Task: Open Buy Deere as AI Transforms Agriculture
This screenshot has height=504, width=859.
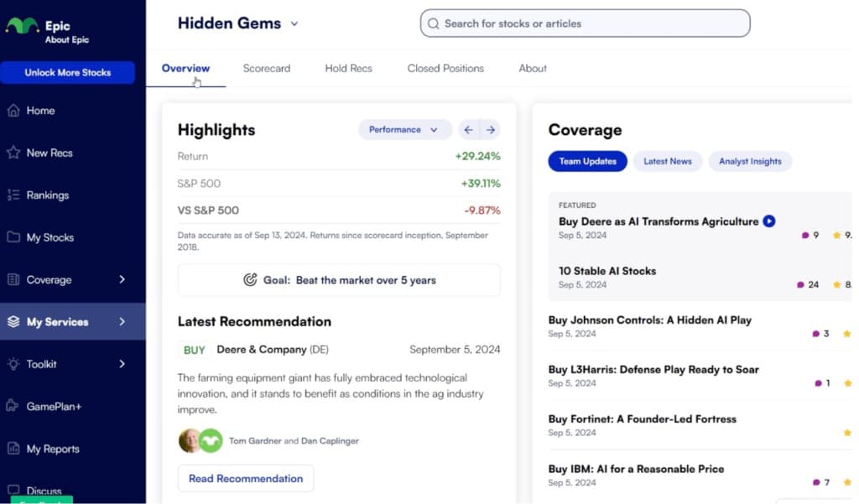Action: [659, 221]
